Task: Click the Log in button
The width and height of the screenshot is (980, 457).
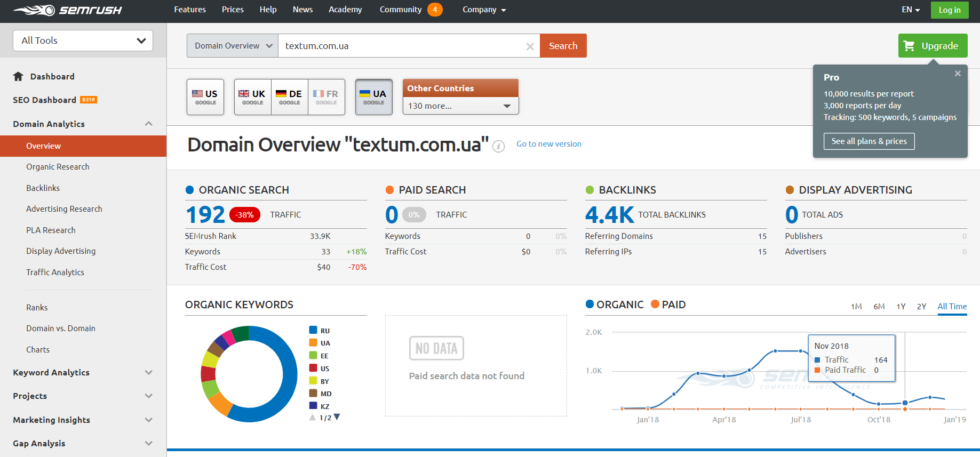Action: [950, 10]
